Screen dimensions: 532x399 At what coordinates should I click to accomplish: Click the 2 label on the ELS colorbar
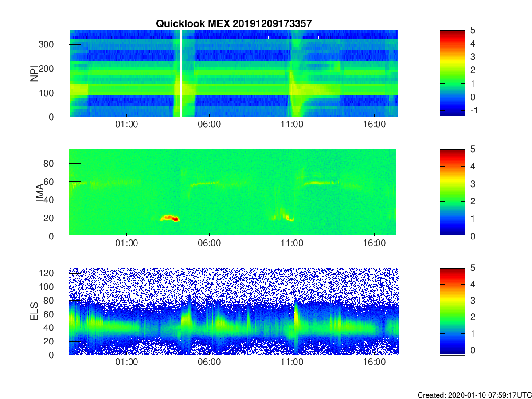pos(472,317)
